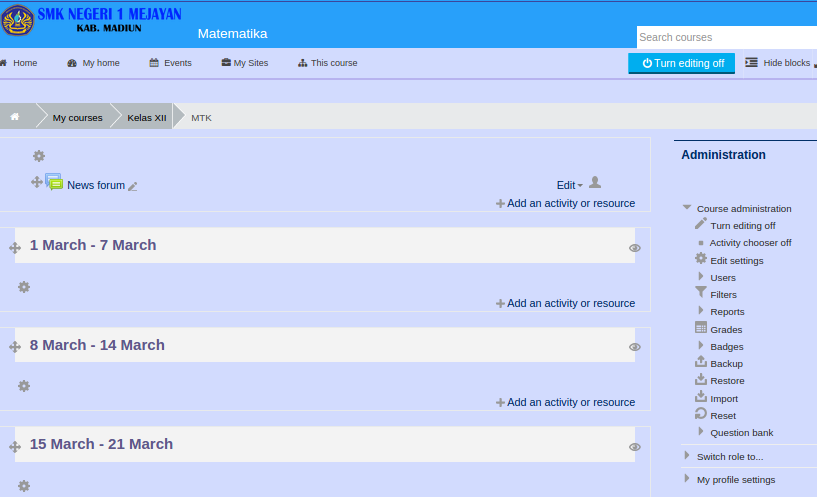This screenshot has height=497, width=817.
Task: Click the 15 March - 21 March heading
Action: (101, 444)
